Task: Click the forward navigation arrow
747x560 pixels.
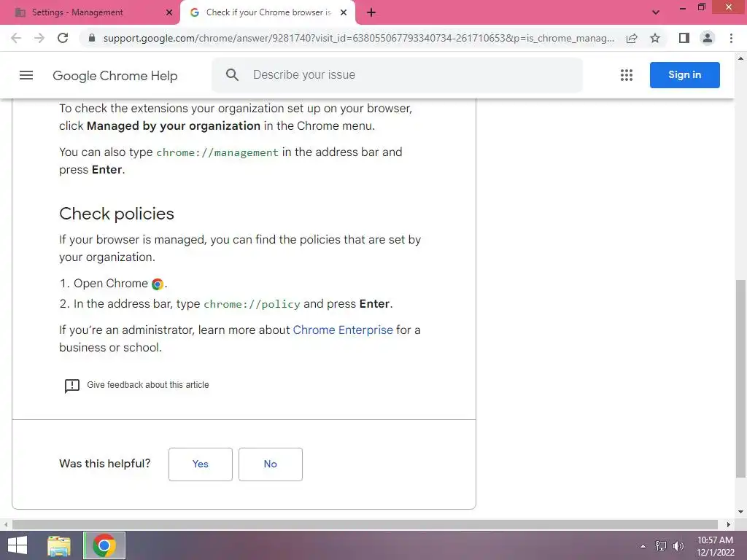Action: pos(39,38)
